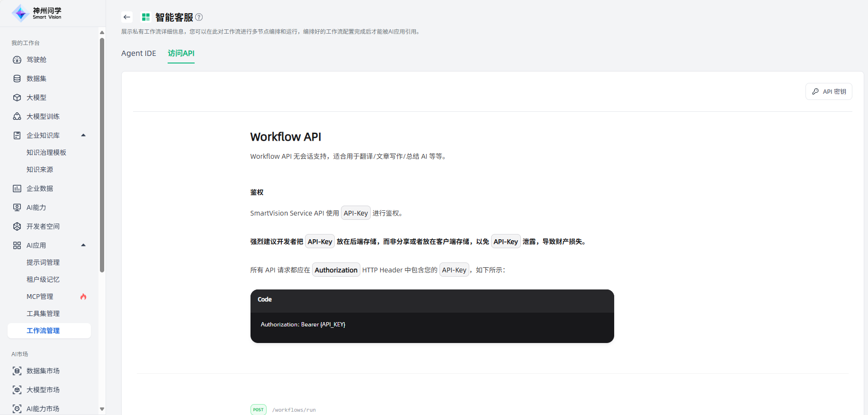Click the sidebar vertical scrollbar thumb
This screenshot has width=868, height=415.
point(102,155)
